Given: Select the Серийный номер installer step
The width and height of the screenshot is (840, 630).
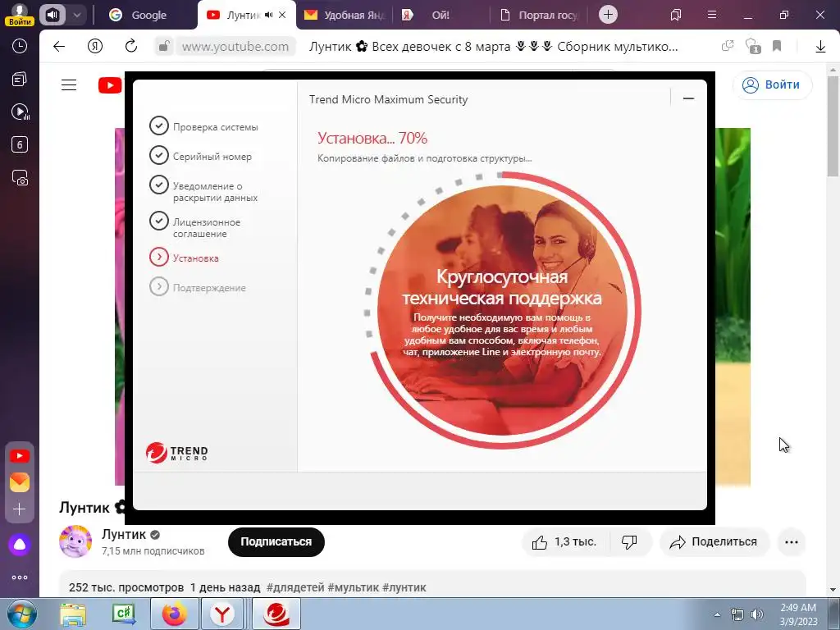Looking at the screenshot, I should pyautogui.click(x=200, y=156).
